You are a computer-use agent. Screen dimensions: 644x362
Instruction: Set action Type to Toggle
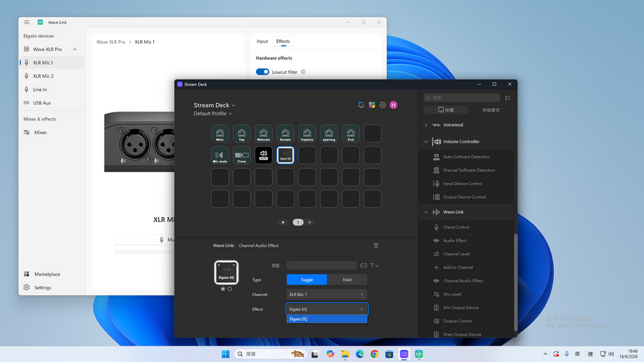[x=307, y=280]
